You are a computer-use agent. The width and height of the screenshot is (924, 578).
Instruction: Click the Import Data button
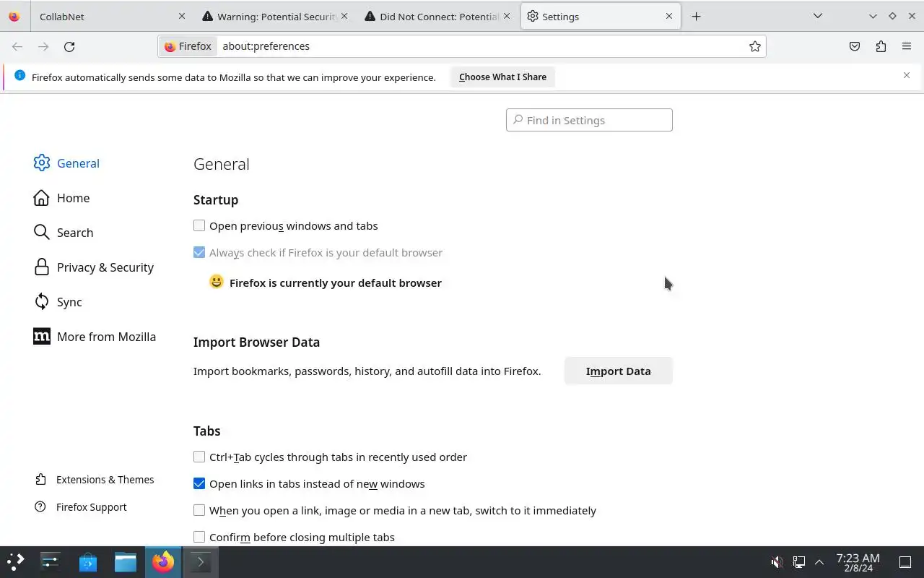[x=618, y=371]
